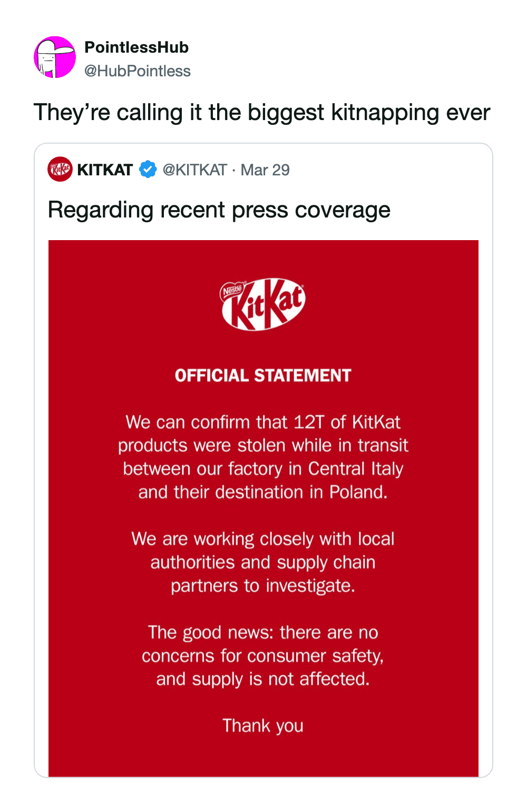Click blank space right of Mar 29 in quoted card
Viewport: 527px width, 812px height.
pyautogui.click(x=390, y=170)
